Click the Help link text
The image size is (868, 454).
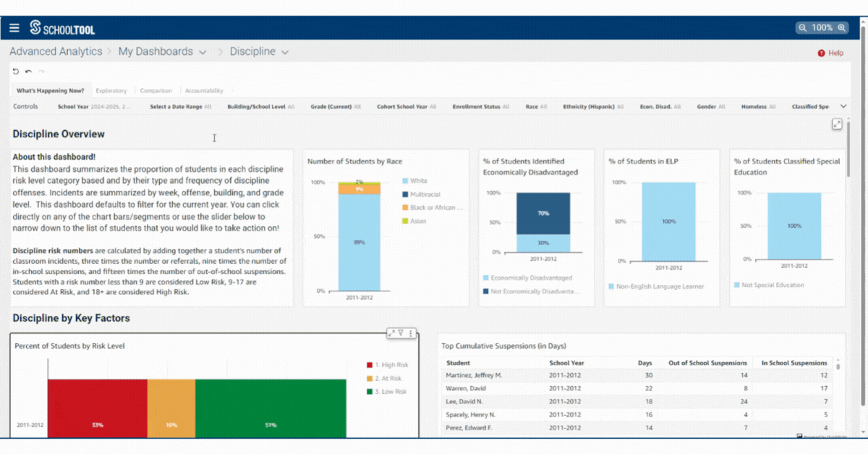click(835, 53)
